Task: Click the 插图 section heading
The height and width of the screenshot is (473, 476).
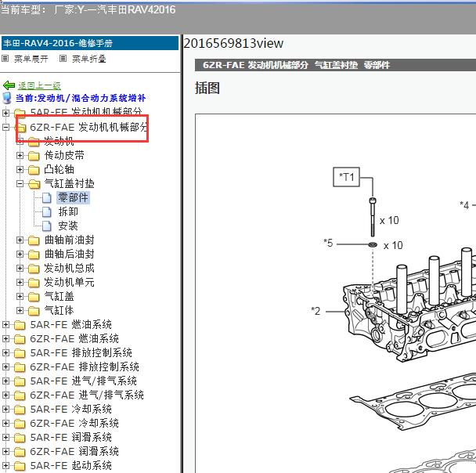Action: tap(207, 88)
